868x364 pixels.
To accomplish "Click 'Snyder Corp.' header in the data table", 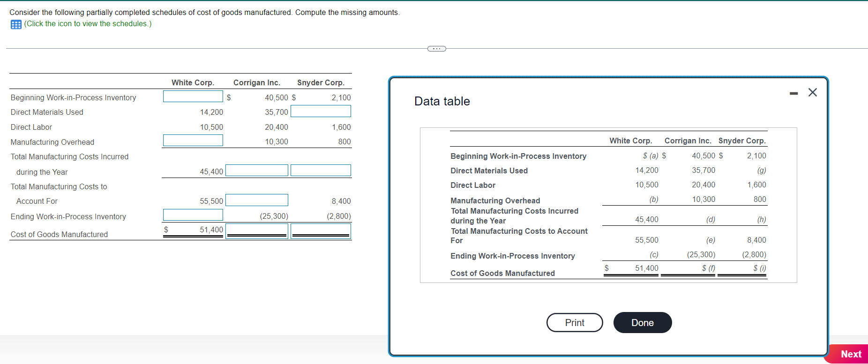I will [x=742, y=141].
